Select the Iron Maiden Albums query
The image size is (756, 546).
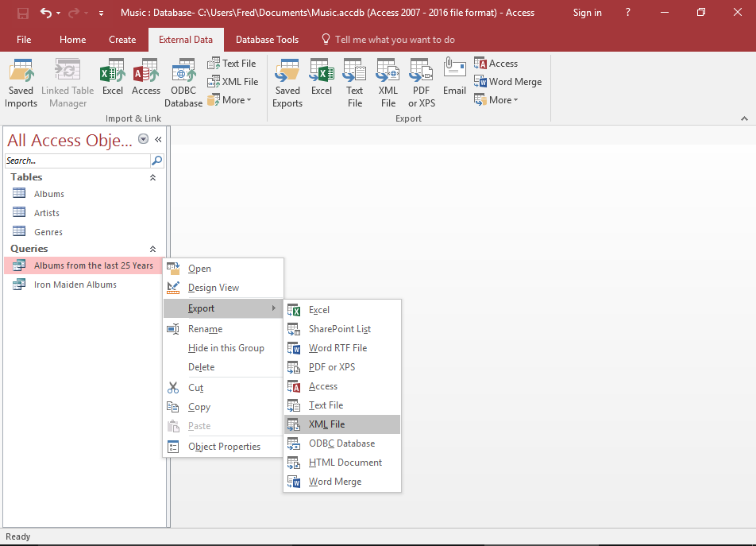coord(84,285)
